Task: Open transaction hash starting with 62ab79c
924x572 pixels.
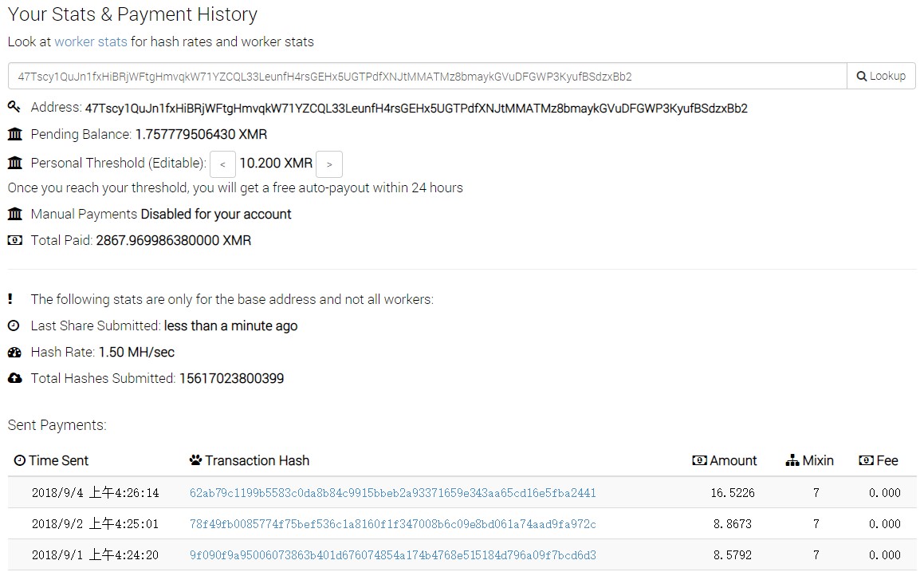Action: click(x=392, y=493)
